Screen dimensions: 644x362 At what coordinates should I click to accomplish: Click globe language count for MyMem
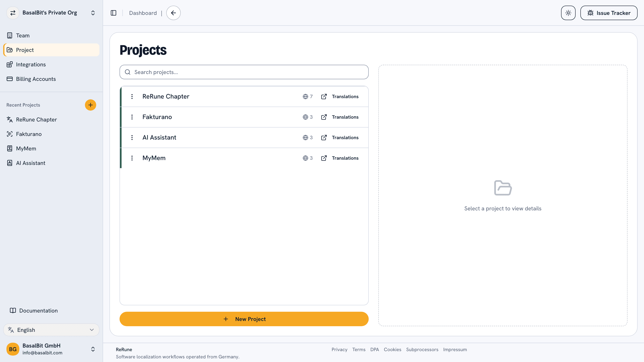308,158
